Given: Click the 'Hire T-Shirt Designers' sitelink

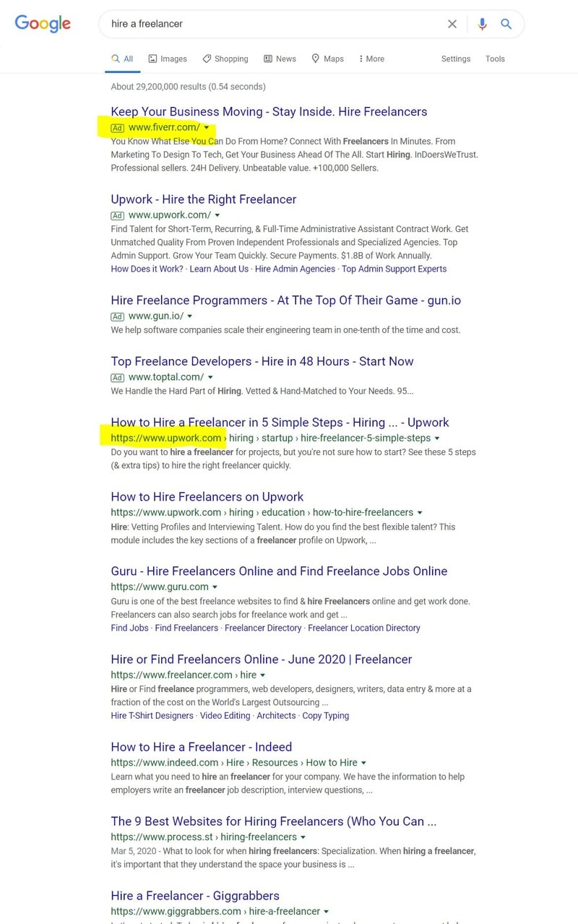Looking at the screenshot, I should (152, 716).
